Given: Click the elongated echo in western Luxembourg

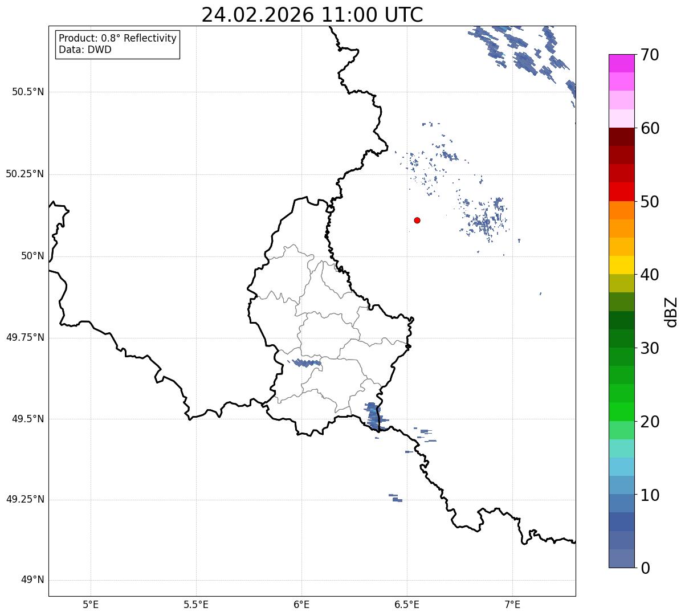Looking at the screenshot, I should pos(307,362).
